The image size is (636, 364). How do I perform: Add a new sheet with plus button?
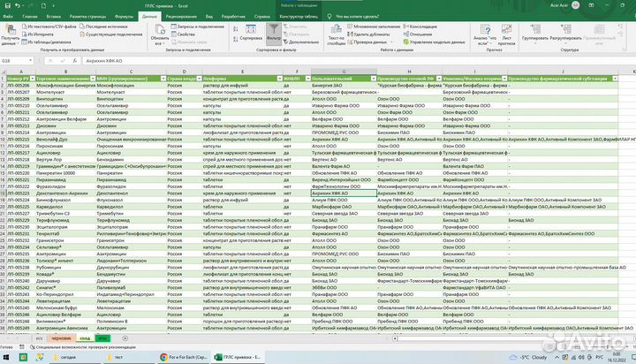pos(125,338)
